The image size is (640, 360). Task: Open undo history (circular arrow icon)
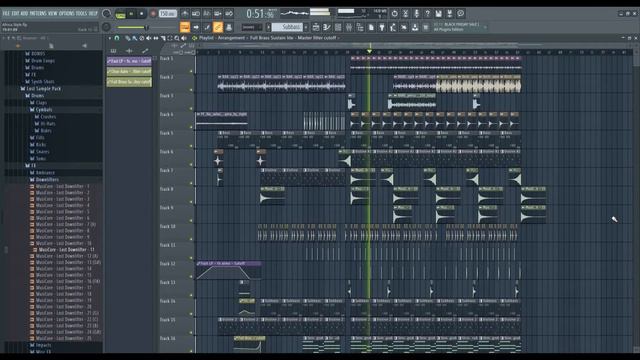point(394,13)
